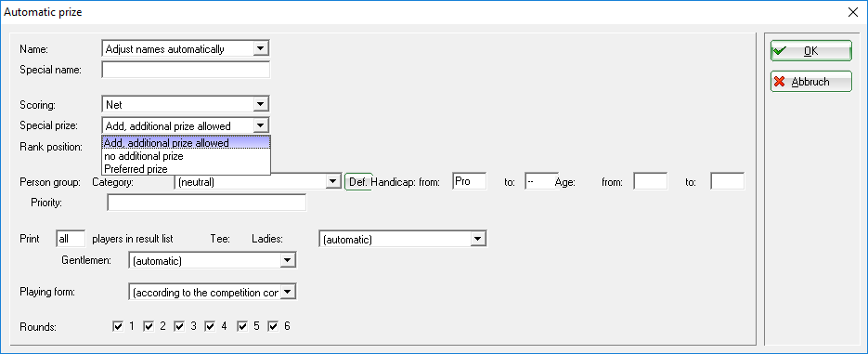Disable the Round 6 checkbox
This screenshot has height=354, width=868.
(x=273, y=326)
